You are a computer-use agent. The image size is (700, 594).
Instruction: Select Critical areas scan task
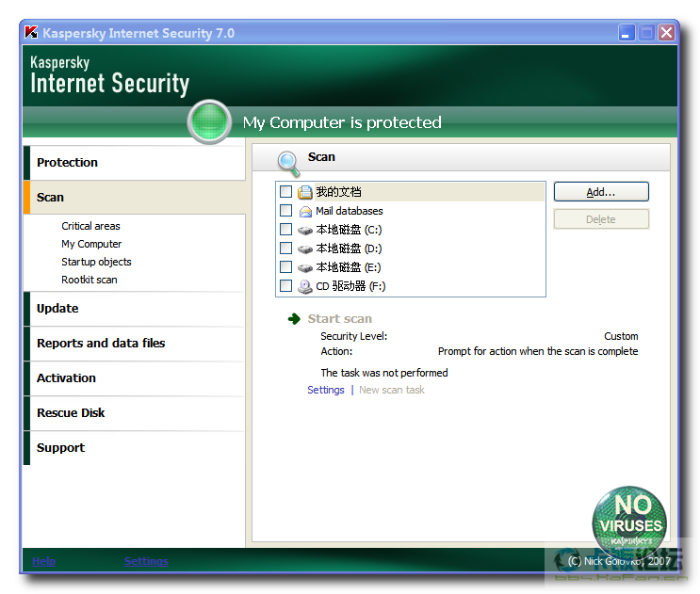pos(90,226)
